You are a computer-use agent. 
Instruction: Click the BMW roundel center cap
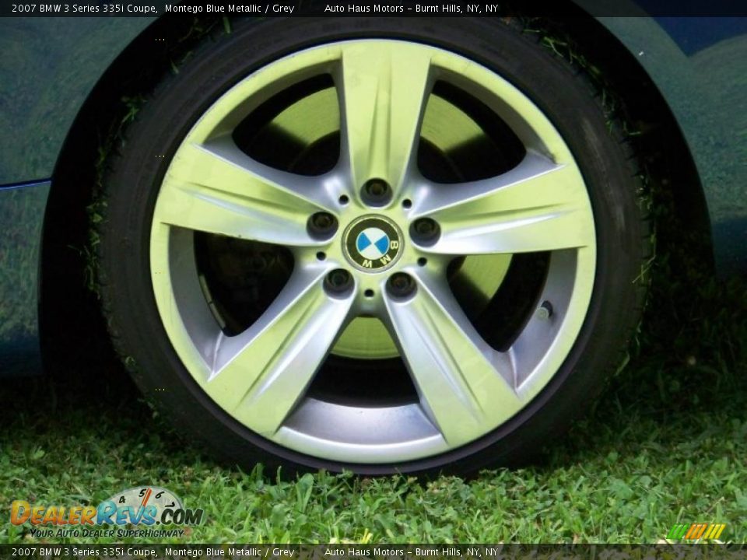point(373,243)
